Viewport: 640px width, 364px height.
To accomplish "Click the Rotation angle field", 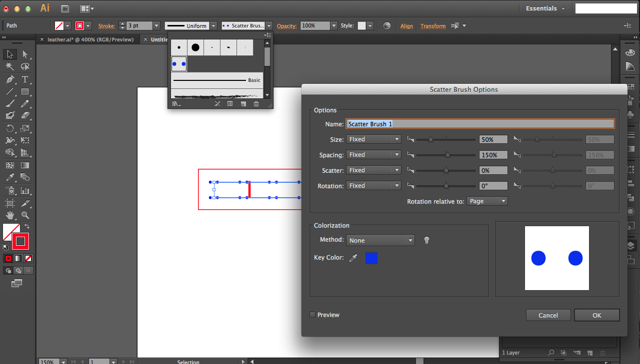I will [x=493, y=186].
